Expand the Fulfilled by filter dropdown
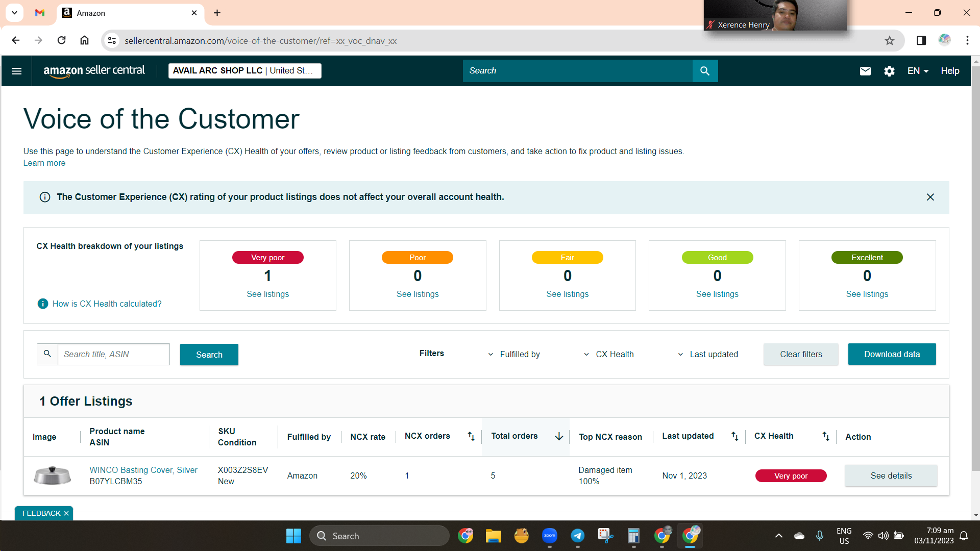Viewport: 980px width, 551px height. pyautogui.click(x=514, y=355)
